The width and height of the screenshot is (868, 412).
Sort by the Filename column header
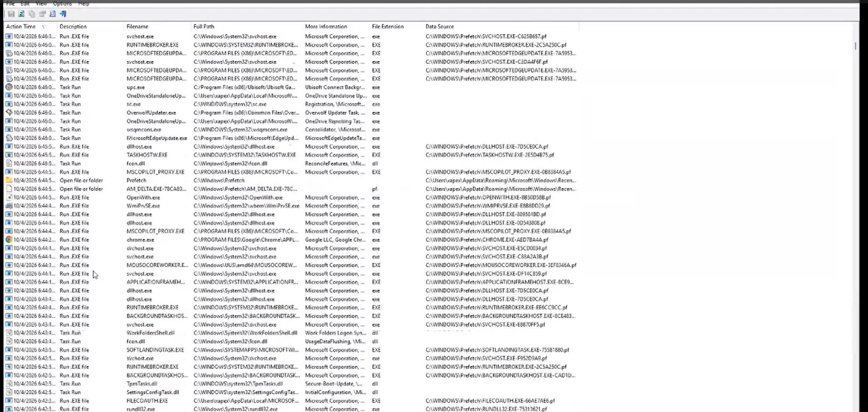point(157,27)
